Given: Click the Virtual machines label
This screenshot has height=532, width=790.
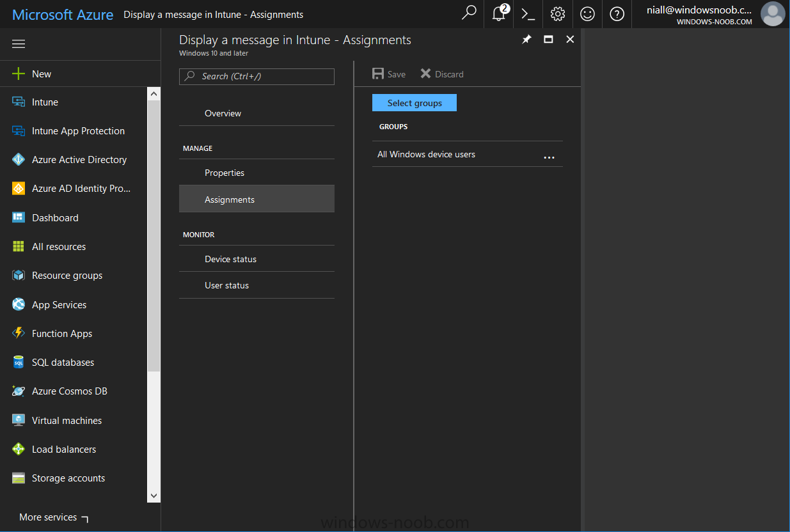Looking at the screenshot, I should 67,421.
